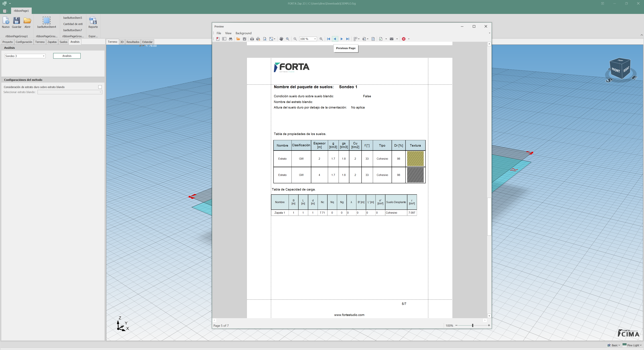Click the barButtonItem5 ribbon button

[72, 18]
